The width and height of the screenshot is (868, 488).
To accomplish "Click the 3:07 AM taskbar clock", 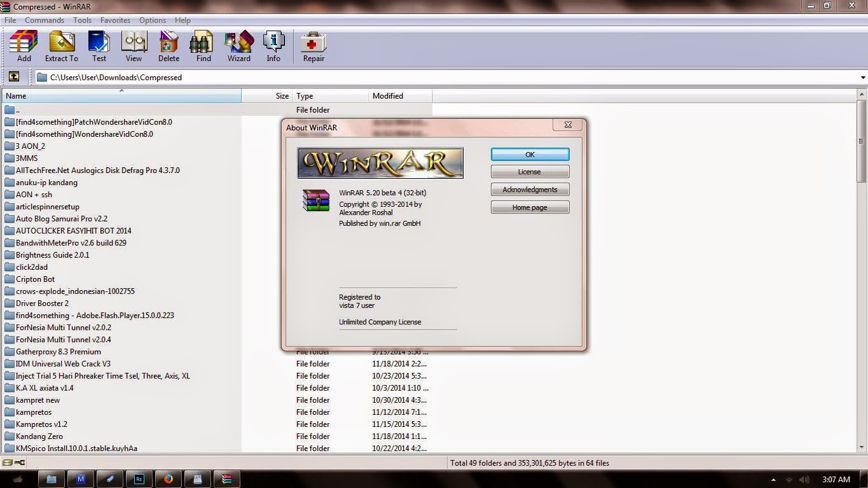I will (x=836, y=480).
